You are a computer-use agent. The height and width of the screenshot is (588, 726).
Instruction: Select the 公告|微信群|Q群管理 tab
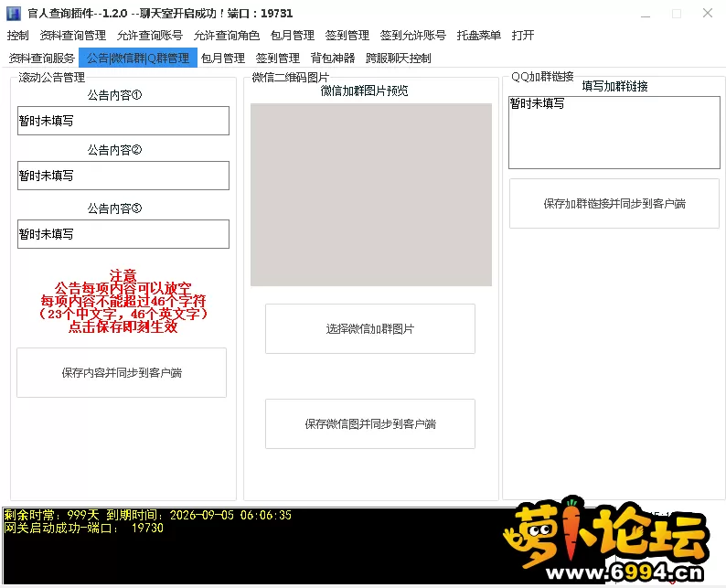[x=138, y=58]
